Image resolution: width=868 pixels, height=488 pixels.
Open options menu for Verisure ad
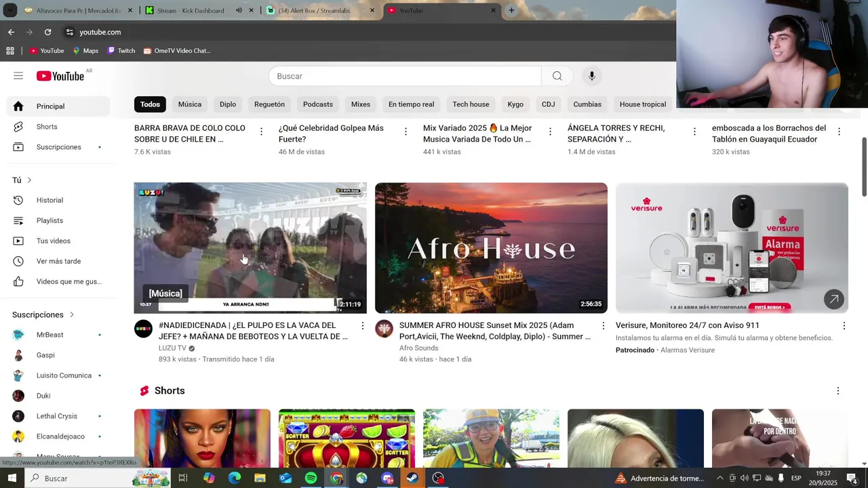pyautogui.click(x=844, y=326)
